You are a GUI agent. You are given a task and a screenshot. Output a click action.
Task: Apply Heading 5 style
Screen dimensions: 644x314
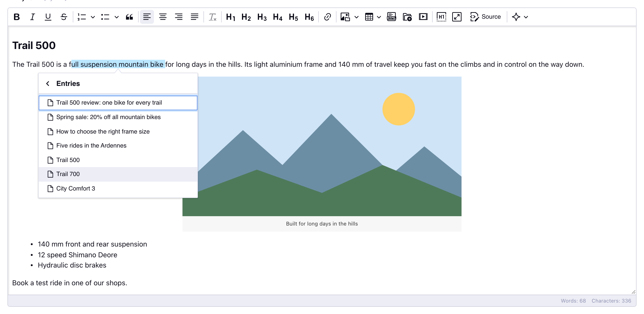(x=294, y=17)
